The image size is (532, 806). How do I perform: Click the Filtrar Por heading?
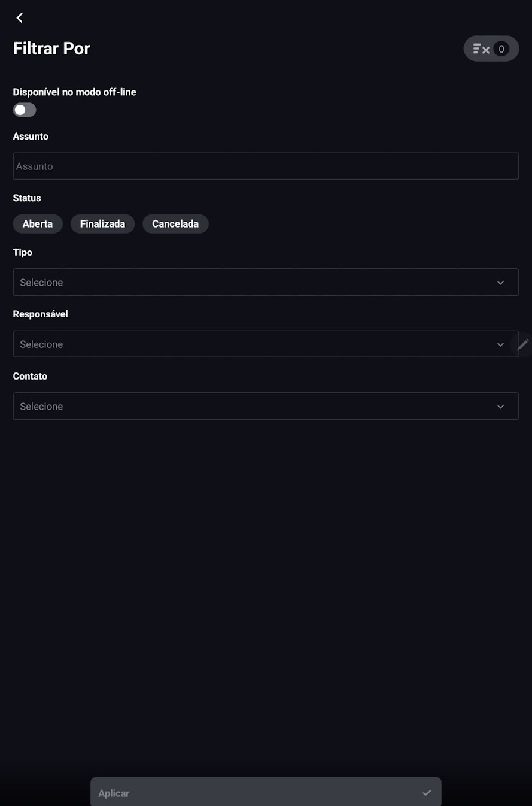tap(51, 49)
